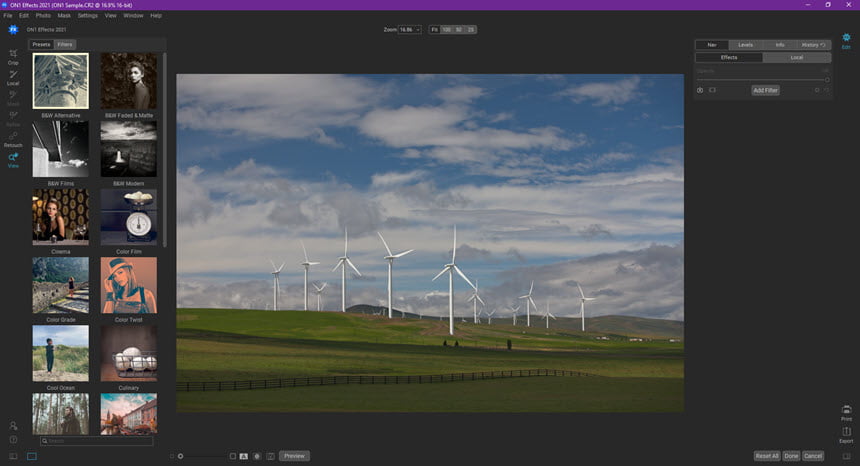Click the presets Search field
This screenshot has width=860, height=466.
coord(97,441)
